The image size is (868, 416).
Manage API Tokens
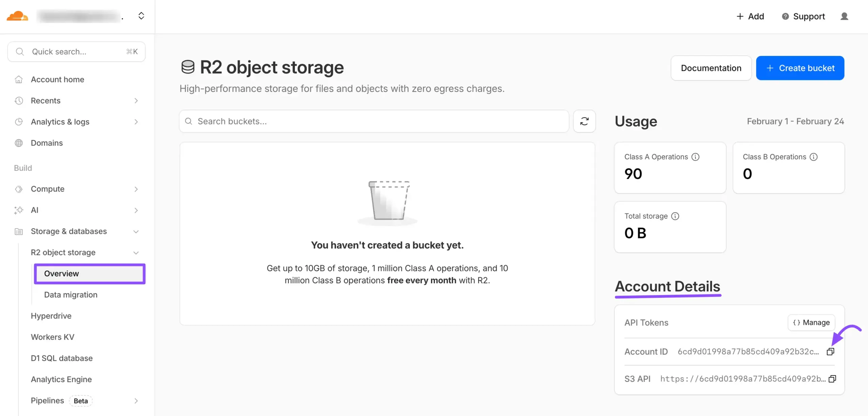(x=811, y=323)
